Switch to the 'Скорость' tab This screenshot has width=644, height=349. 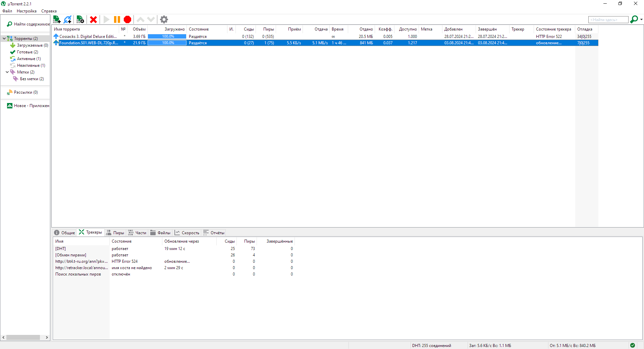pos(187,233)
